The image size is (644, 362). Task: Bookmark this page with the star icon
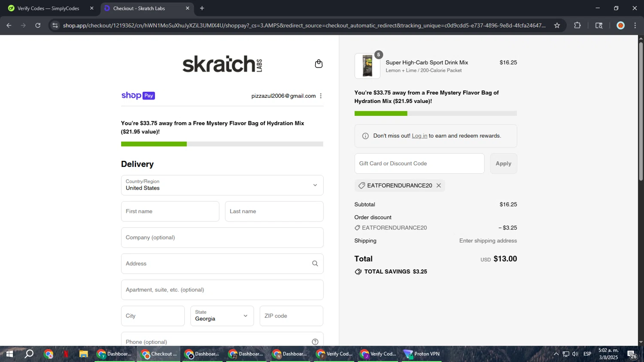[557, 25]
